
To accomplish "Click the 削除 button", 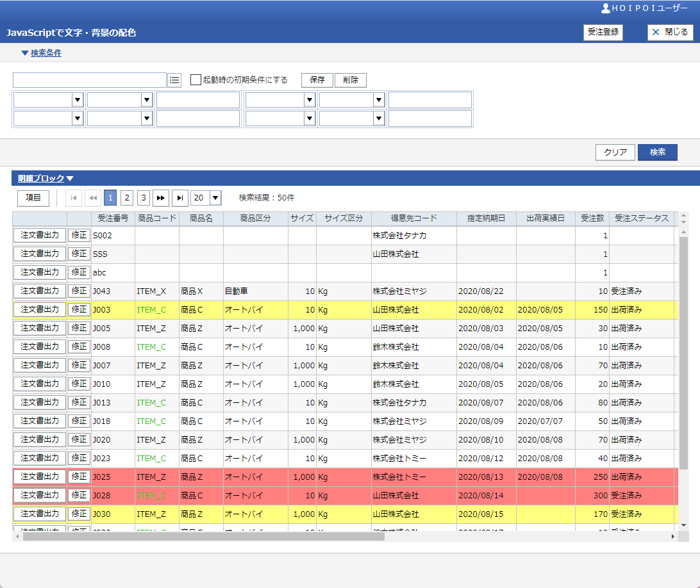I will coord(351,80).
